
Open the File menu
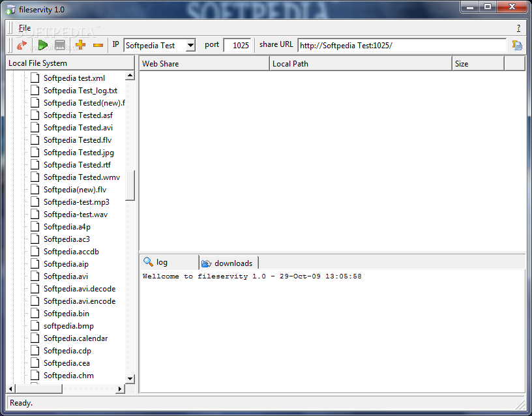[25, 28]
